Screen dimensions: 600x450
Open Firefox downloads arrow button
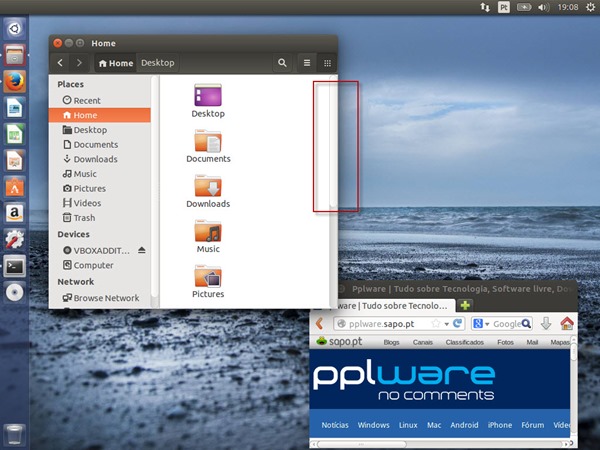[546, 324]
